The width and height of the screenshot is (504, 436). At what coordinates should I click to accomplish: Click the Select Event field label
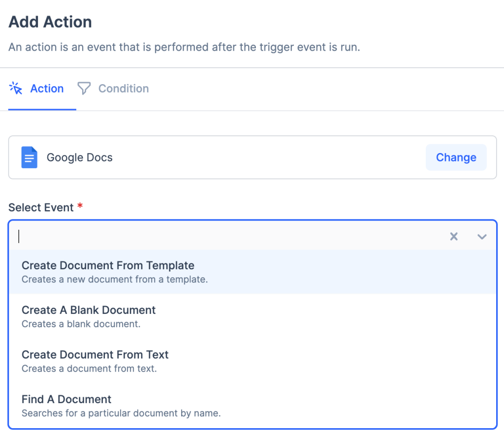(x=41, y=208)
